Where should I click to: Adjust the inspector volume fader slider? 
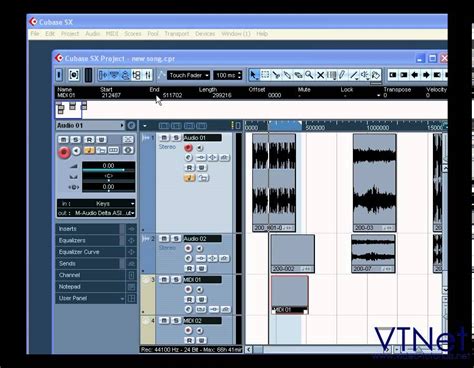pyautogui.click(x=109, y=170)
